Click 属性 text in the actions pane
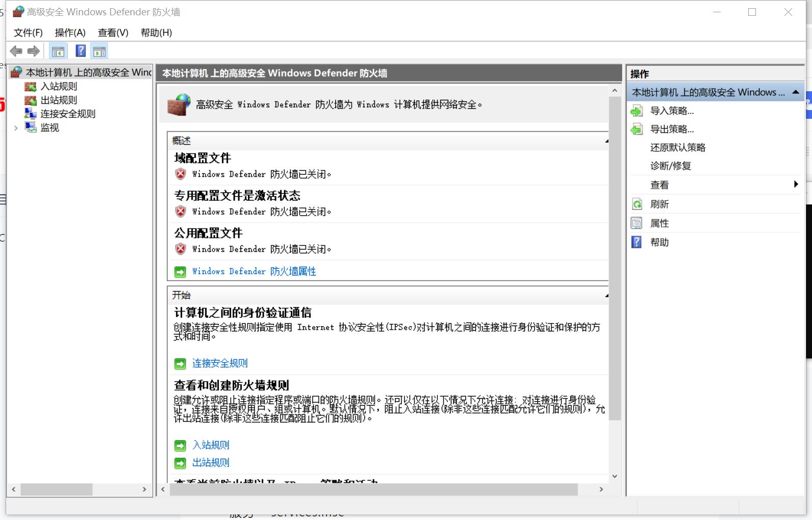The image size is (812, 520). (659, 223)
